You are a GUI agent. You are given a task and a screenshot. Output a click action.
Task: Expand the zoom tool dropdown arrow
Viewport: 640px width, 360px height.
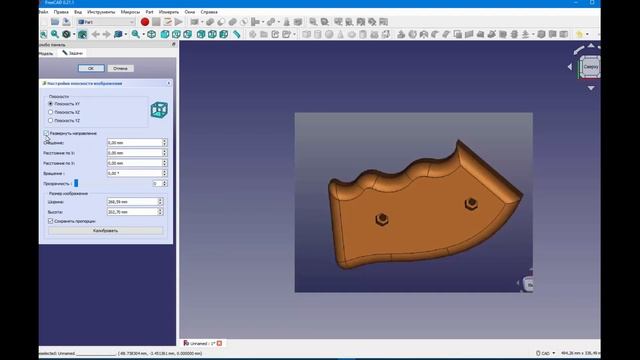point(143,34)
